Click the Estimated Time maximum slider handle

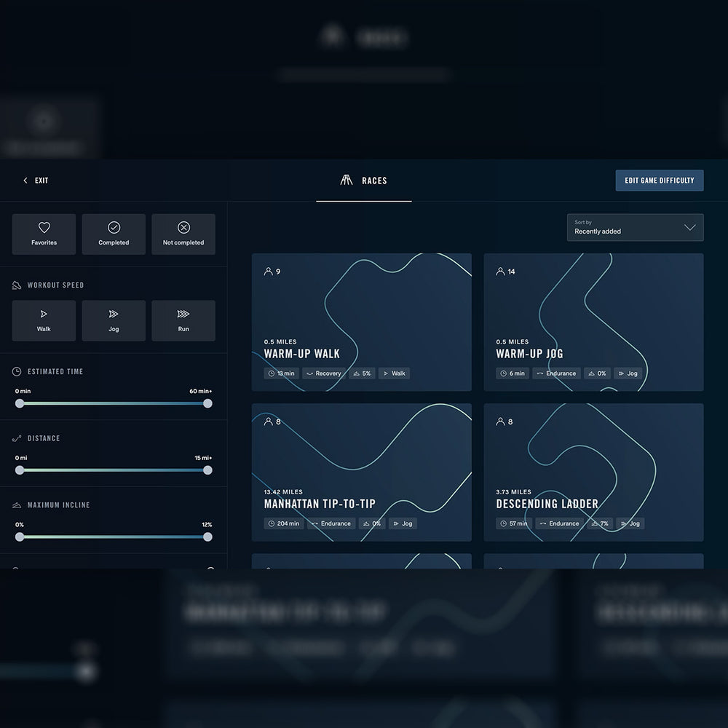coord(207,403)
